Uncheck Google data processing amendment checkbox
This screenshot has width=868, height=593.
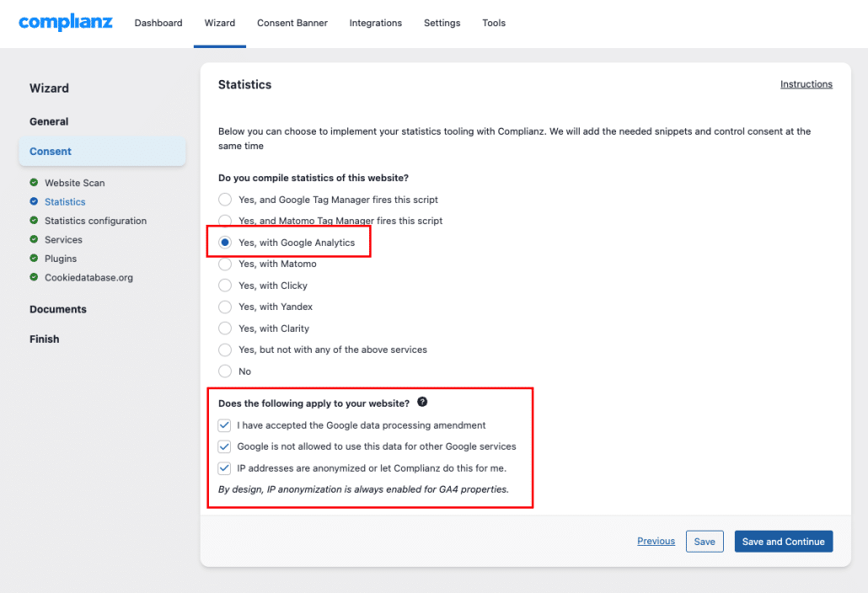pyautogui.click(x=224, y=425)
